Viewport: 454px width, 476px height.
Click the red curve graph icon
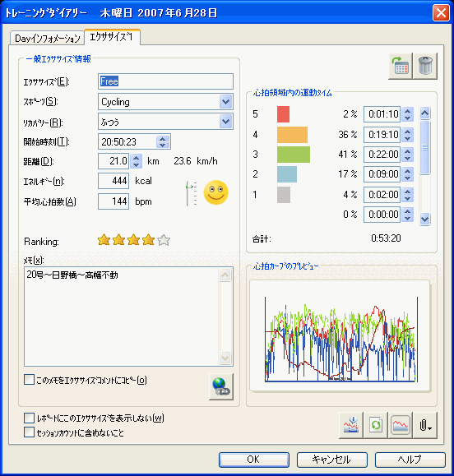click(401, 425)
